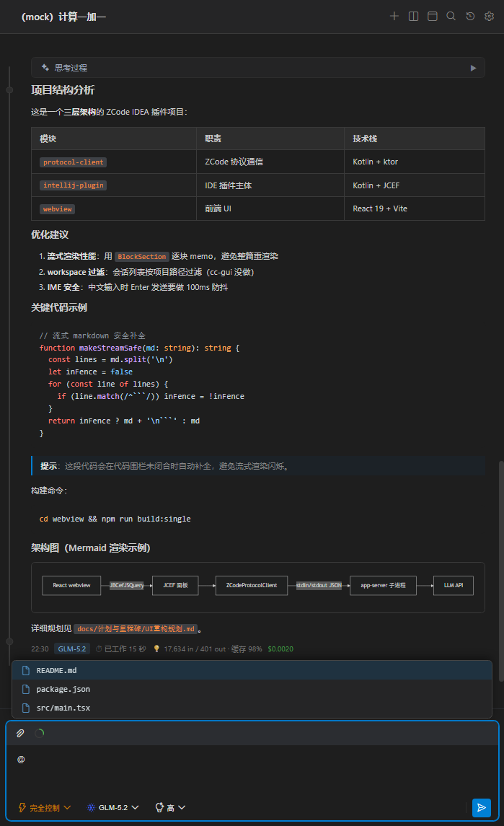Click the protocol-client code tag
The image size is (504, 826).
click(74, 162)
